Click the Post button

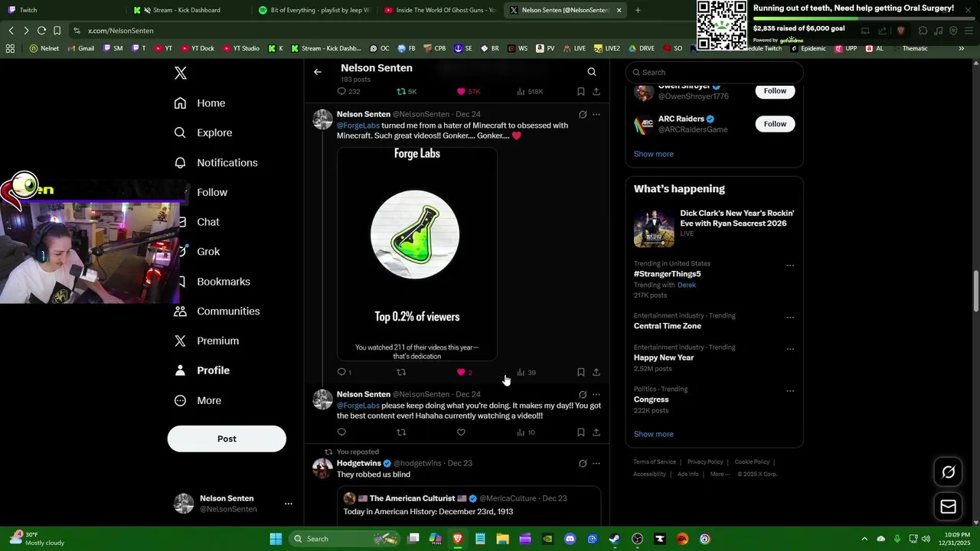[227, 439]
